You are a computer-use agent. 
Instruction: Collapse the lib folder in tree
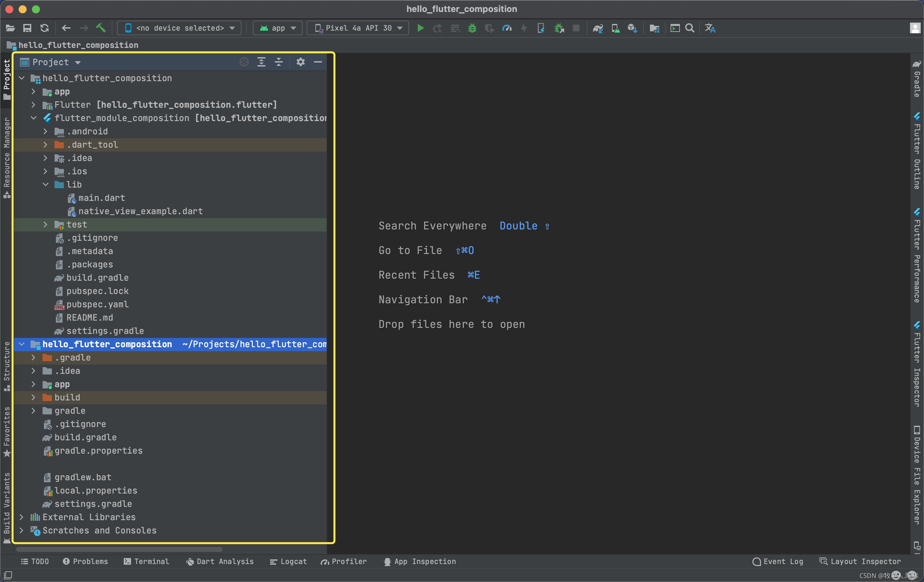[x=45, y=185]
